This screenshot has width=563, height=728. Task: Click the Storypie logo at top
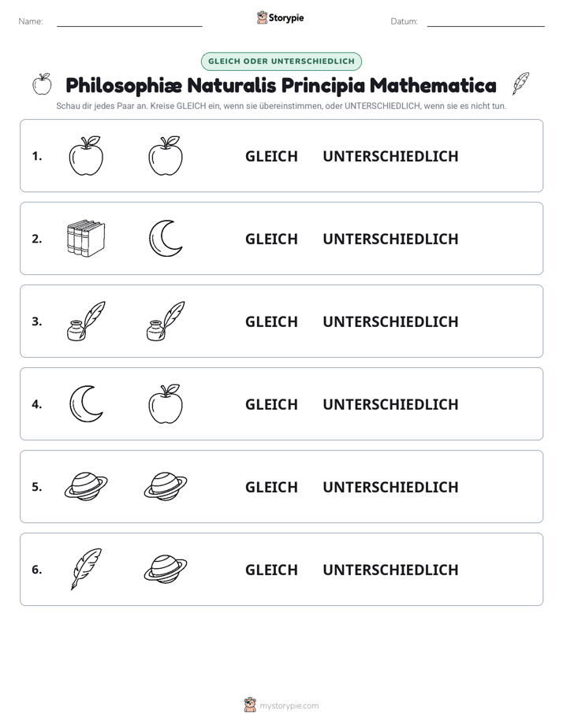(280, 17)
